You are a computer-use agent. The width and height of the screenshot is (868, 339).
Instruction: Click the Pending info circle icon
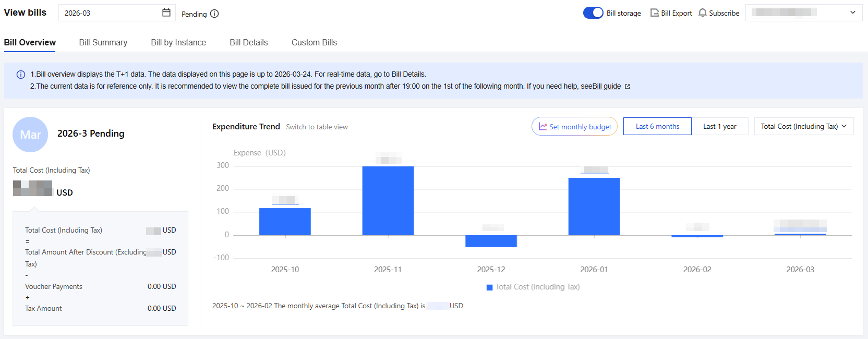coord(214,14)
